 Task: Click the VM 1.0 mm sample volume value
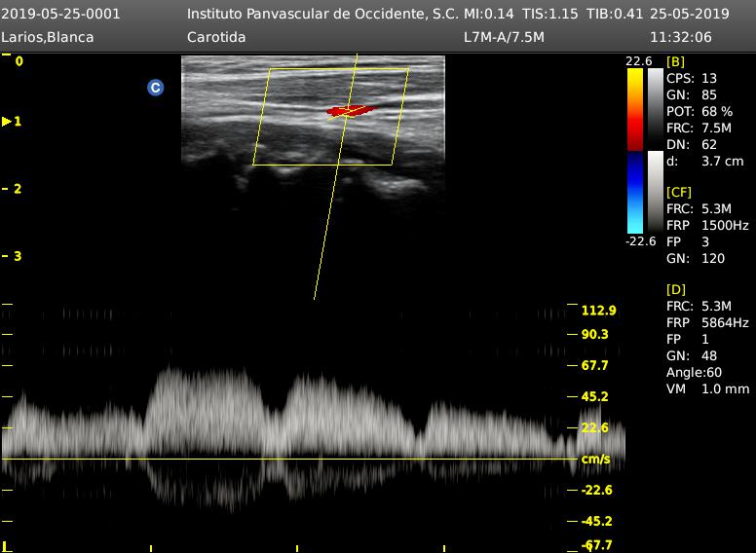point(708,388)
